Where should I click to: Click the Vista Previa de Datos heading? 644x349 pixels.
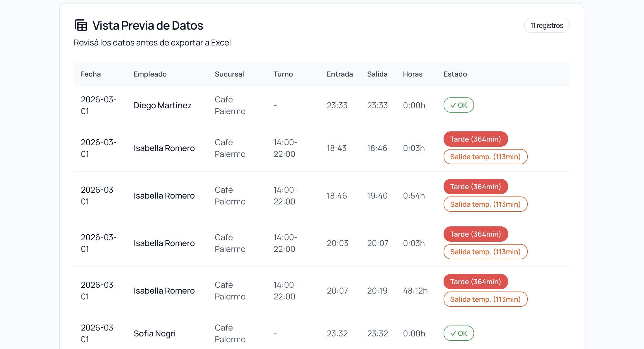(x=148, y=26)
